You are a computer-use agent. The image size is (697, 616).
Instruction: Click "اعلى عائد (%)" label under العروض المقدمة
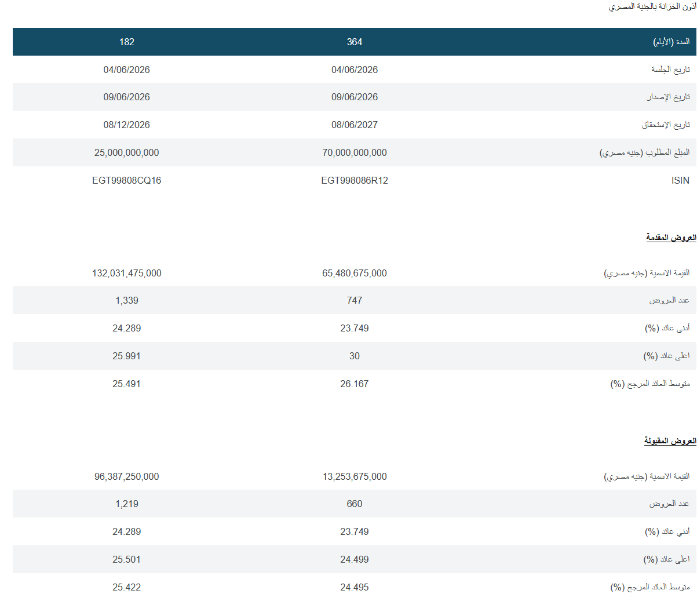click(x=666, y=356)
